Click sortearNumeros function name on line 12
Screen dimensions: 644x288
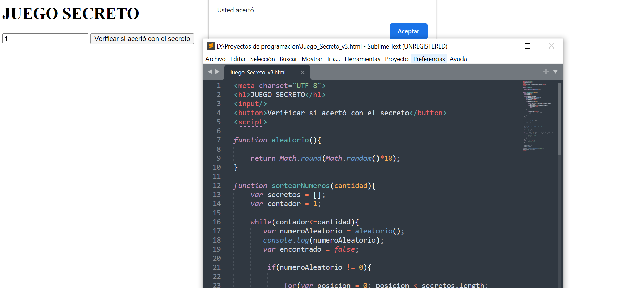300,186
